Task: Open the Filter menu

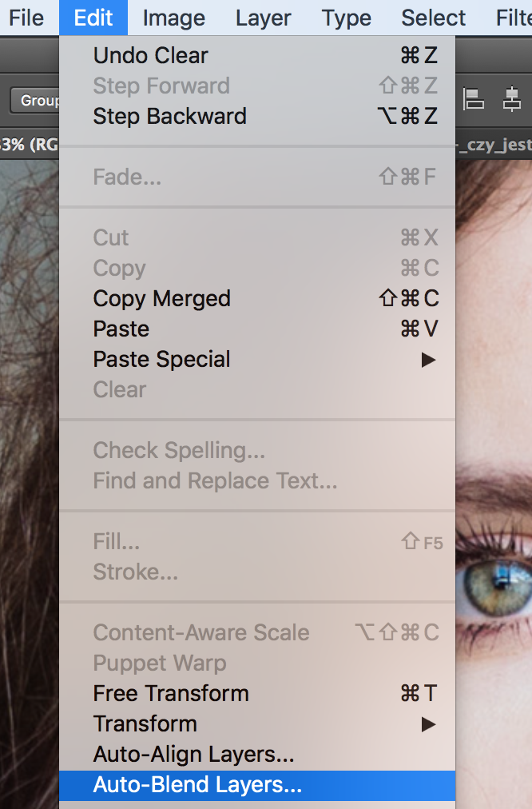Action: pos(515,18)
